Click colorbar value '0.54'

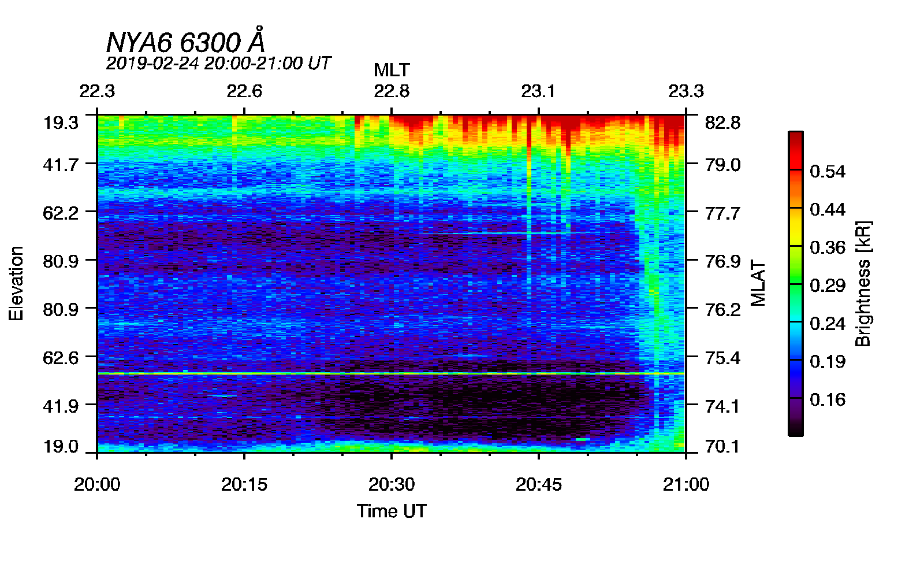[x=828, y=172]
